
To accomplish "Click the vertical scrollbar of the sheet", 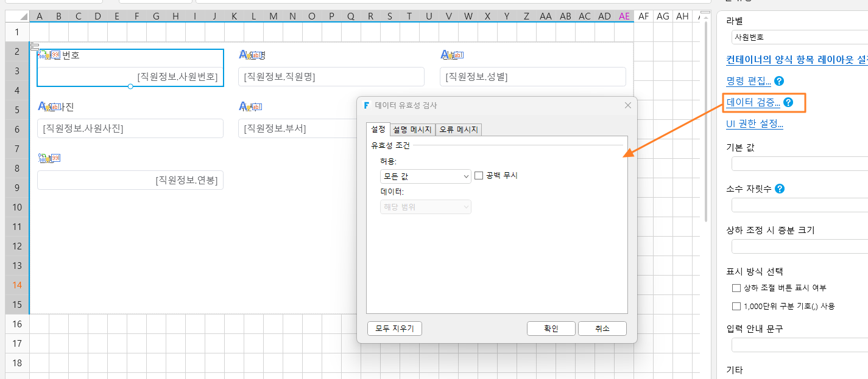I will [x=706, y=122].
